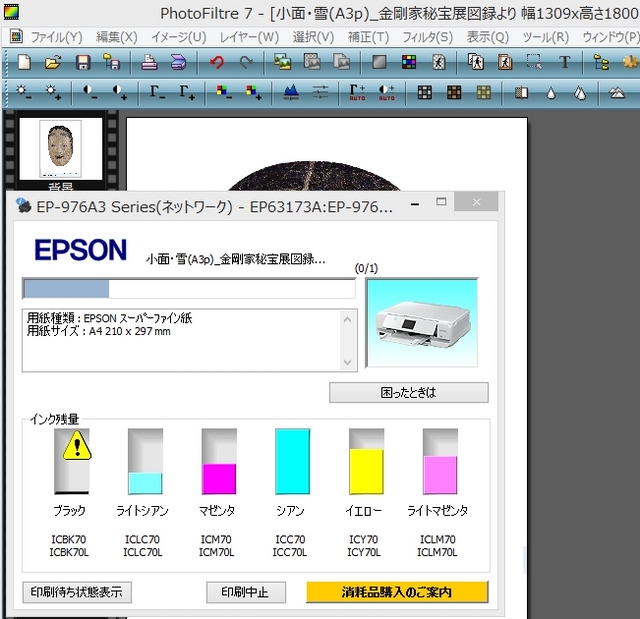Open the 補正(T) menu

(x=368, y=37)
